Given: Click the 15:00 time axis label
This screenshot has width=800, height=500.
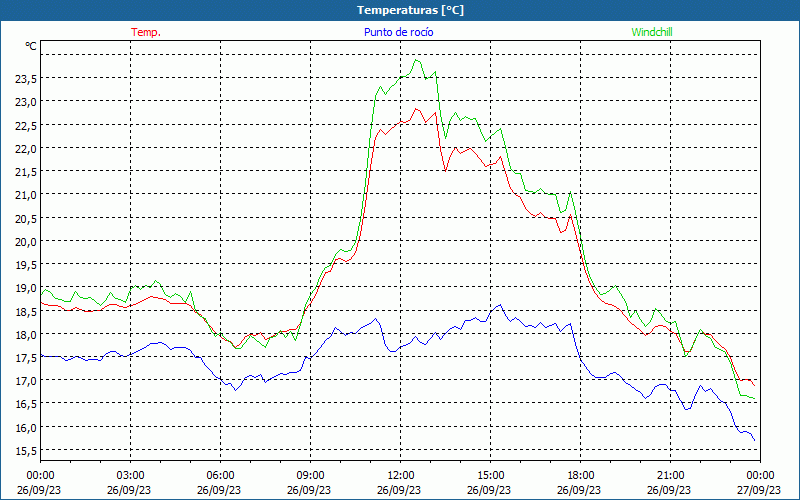Looking at the screenshot, I should 490,476.
